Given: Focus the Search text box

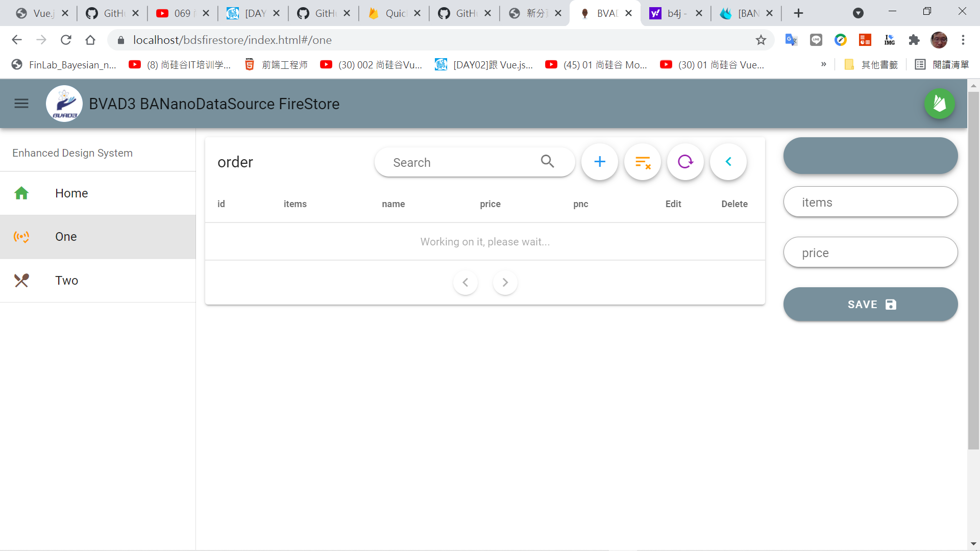Looking at the screenshot, I should [x=459, y=162].
